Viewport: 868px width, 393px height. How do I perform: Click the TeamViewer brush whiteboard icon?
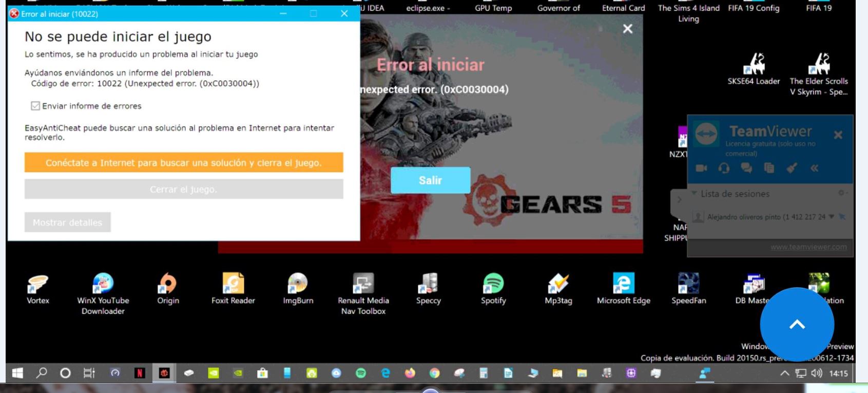[792, 168]
